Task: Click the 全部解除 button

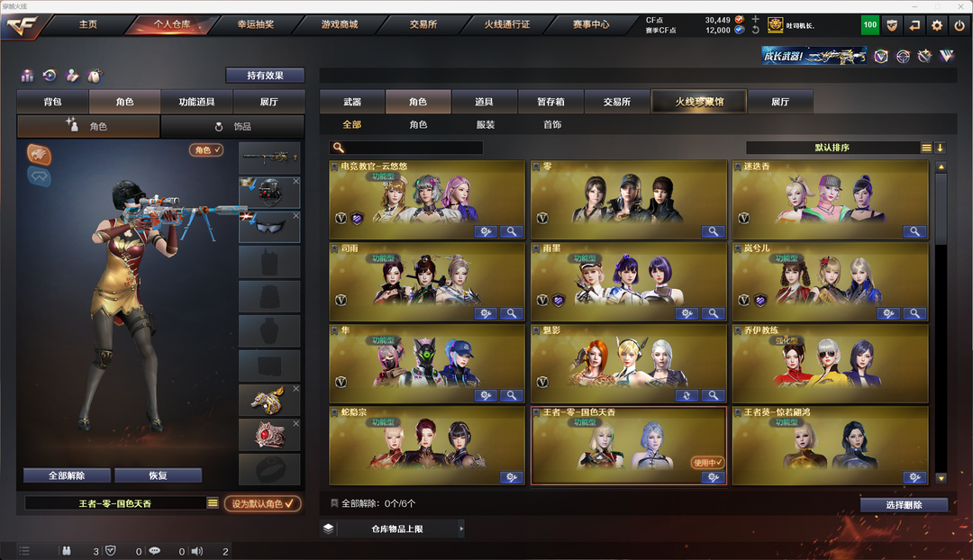Action: pos(67,475)
